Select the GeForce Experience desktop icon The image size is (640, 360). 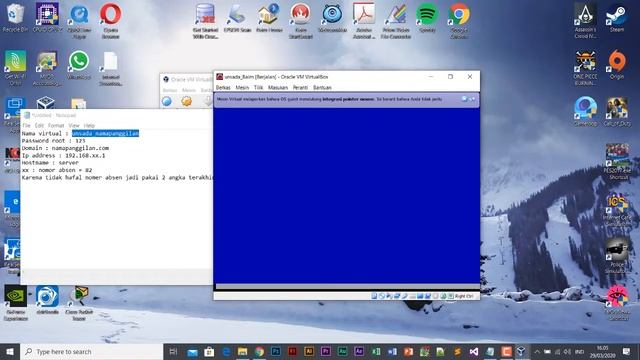tap(16, 303)
